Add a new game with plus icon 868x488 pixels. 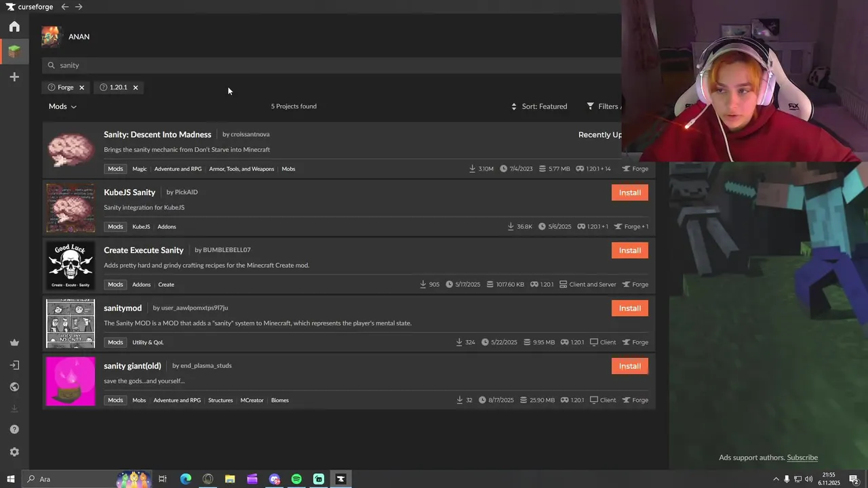point(14,77)
